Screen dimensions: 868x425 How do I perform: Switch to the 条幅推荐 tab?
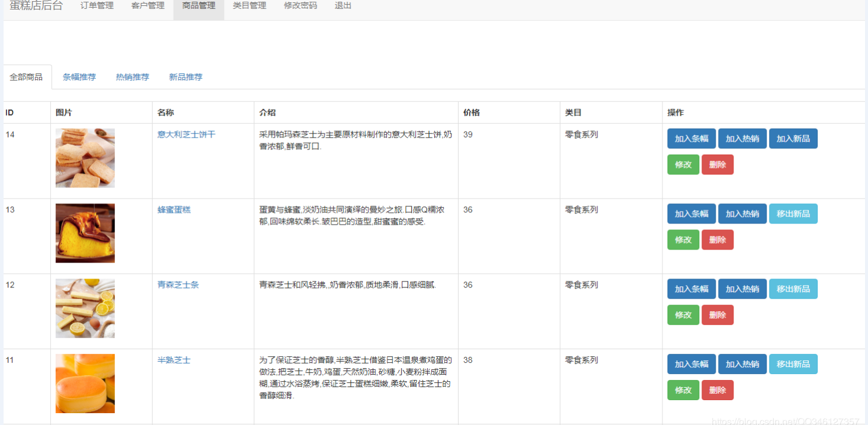79,76
